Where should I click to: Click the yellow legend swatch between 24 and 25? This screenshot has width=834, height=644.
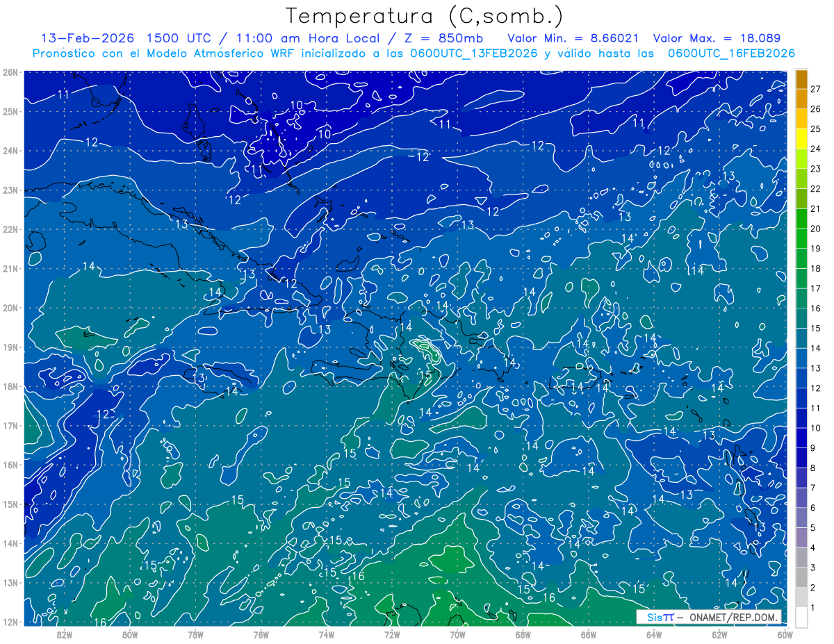tap(801, 139)
